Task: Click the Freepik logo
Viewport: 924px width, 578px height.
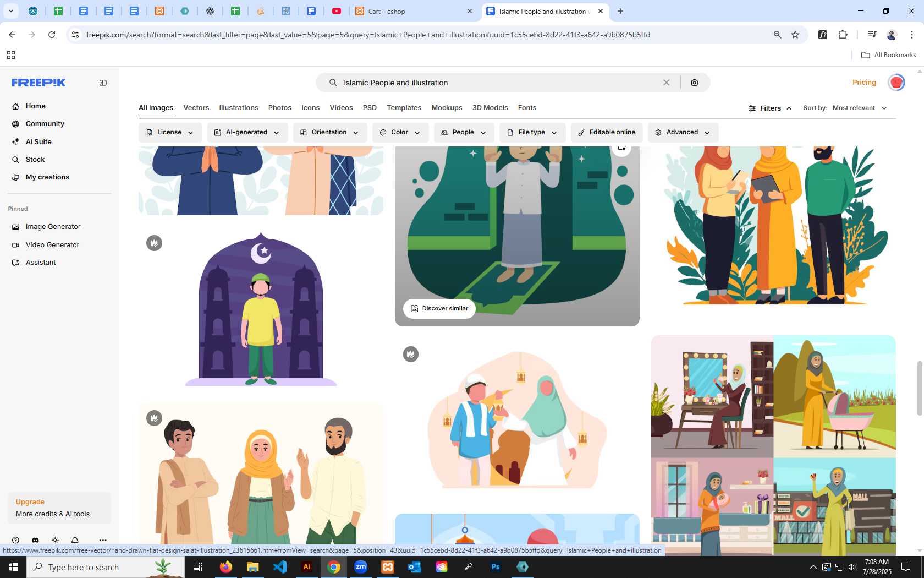Action: point(38,83)
